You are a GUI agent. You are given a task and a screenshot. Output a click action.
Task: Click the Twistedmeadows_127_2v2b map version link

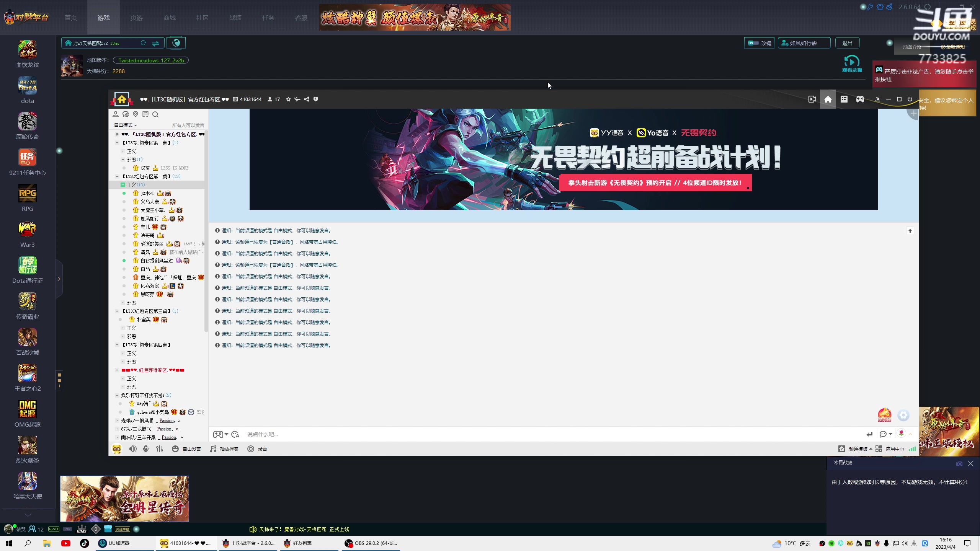point(151,60)
